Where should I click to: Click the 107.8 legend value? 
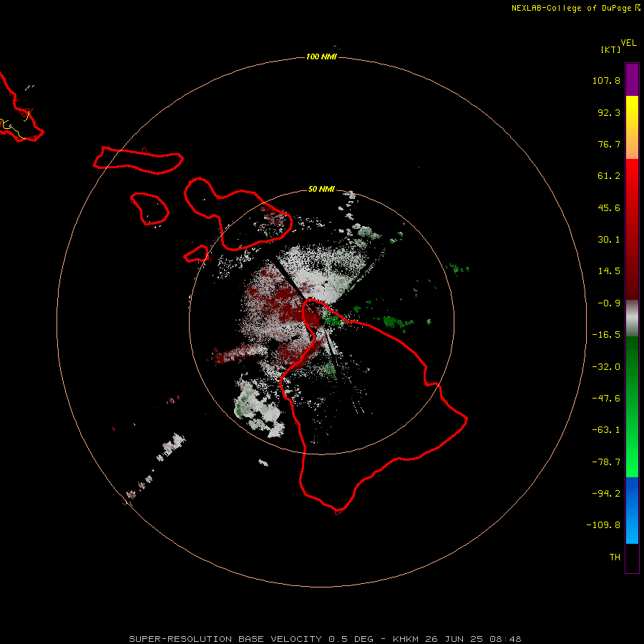pyautogui.click(x=606, y=80)
